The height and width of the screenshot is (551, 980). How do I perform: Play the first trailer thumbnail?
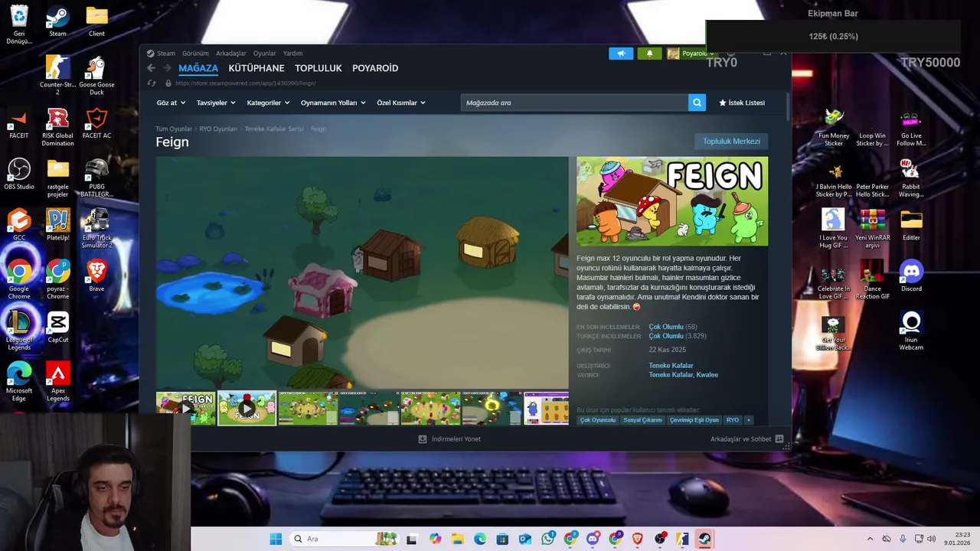point(185,408)
